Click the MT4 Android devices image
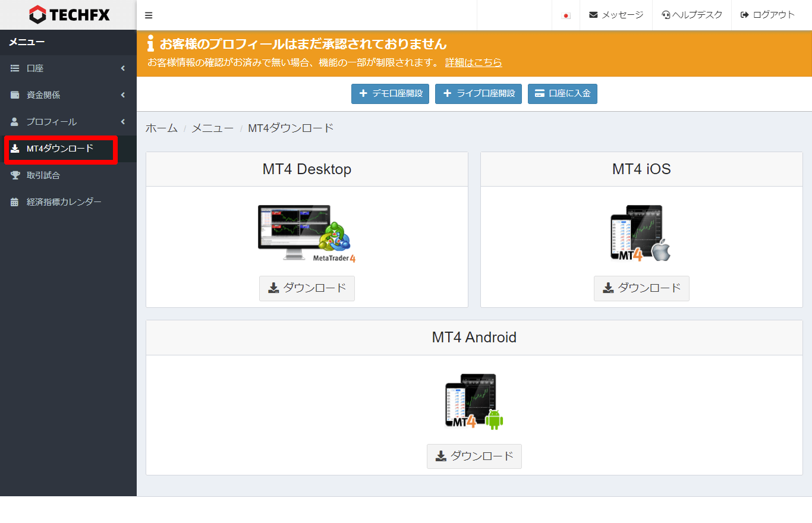This screenshot has width=812, height=523. [x=474, y=402]
